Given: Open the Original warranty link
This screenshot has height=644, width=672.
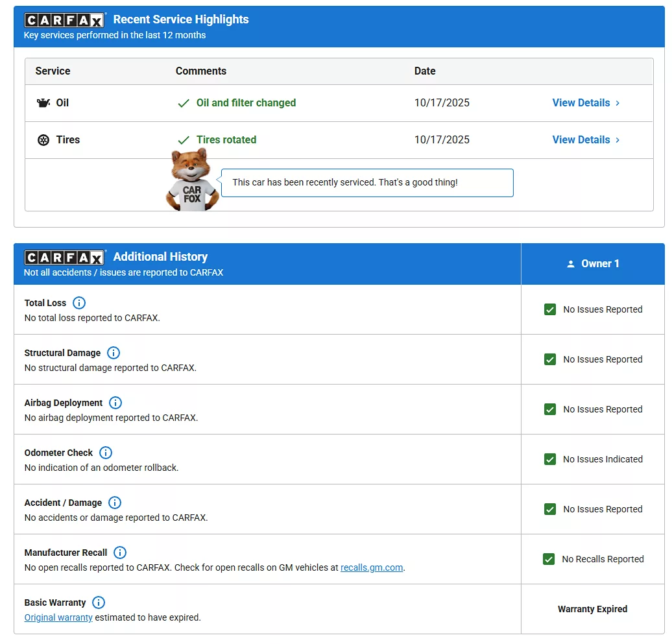Looking at the screenshot, I should pyautogui.click(x=58, y=617).
